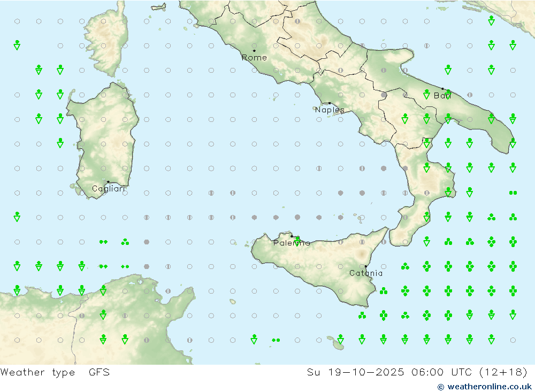The height and width of the screenshot is (392, 535).
Task: Click the Bari city label
Action: (x=442, y=96)
